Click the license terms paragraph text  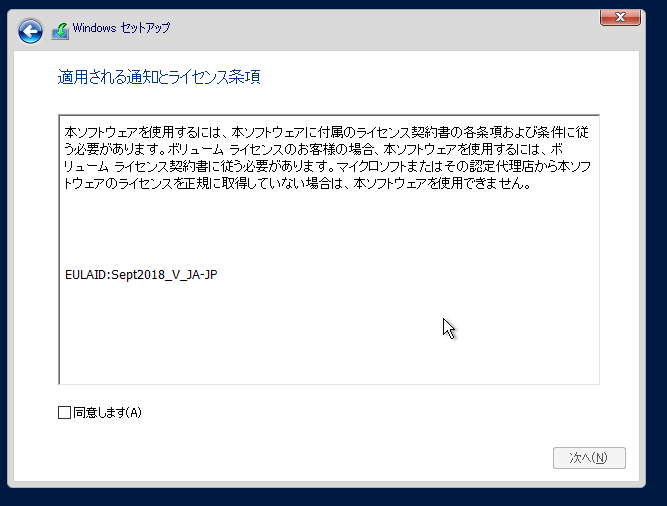328,158
